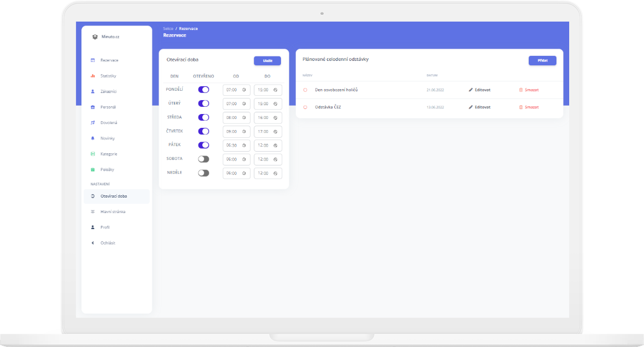
Task: Click the Sekce breadcrumb link
Action: pos(168,28)
